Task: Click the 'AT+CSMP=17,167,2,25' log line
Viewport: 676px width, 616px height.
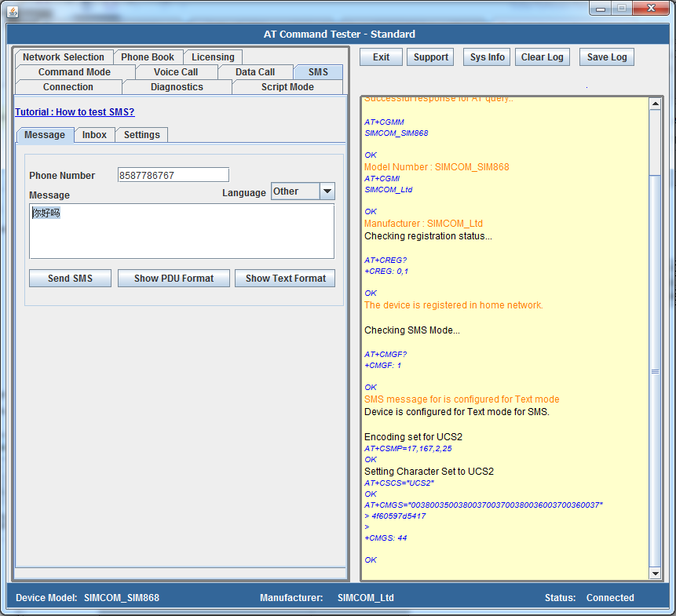Action: click(x=407, y=448)
